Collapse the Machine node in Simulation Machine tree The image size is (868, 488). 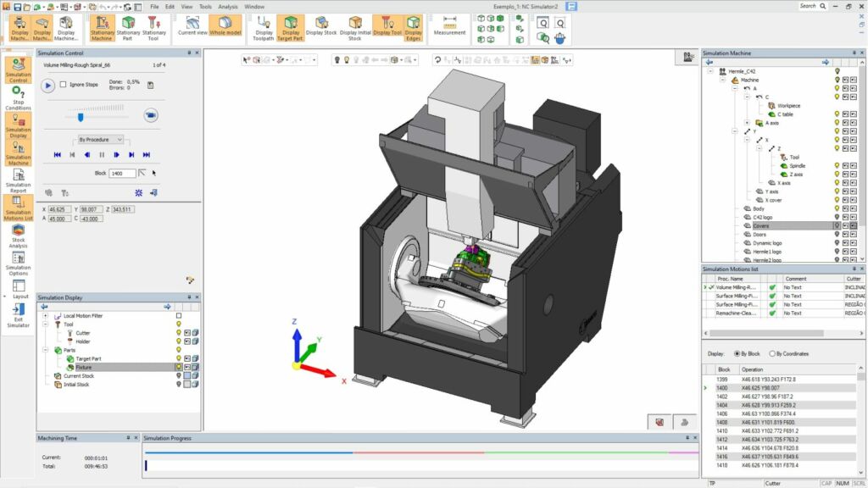click(x=725, y=81)
